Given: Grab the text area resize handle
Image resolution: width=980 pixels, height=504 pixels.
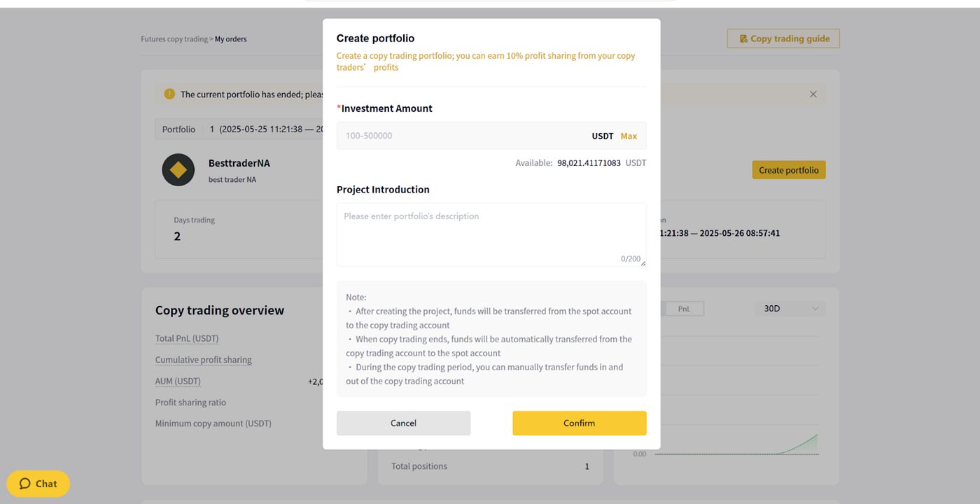Looking at the screenshot, I should pyautogui.click(x=643, y=263).
